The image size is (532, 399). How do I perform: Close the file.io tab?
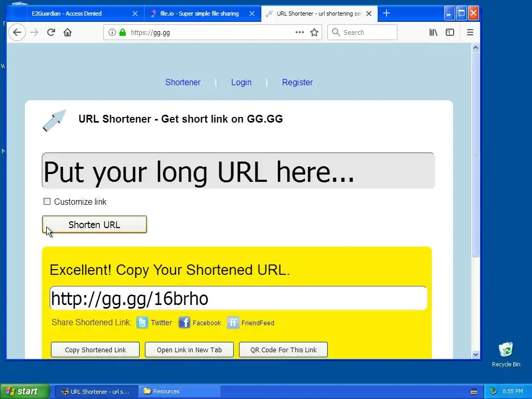pyautogui.click(x=252, y=14)
